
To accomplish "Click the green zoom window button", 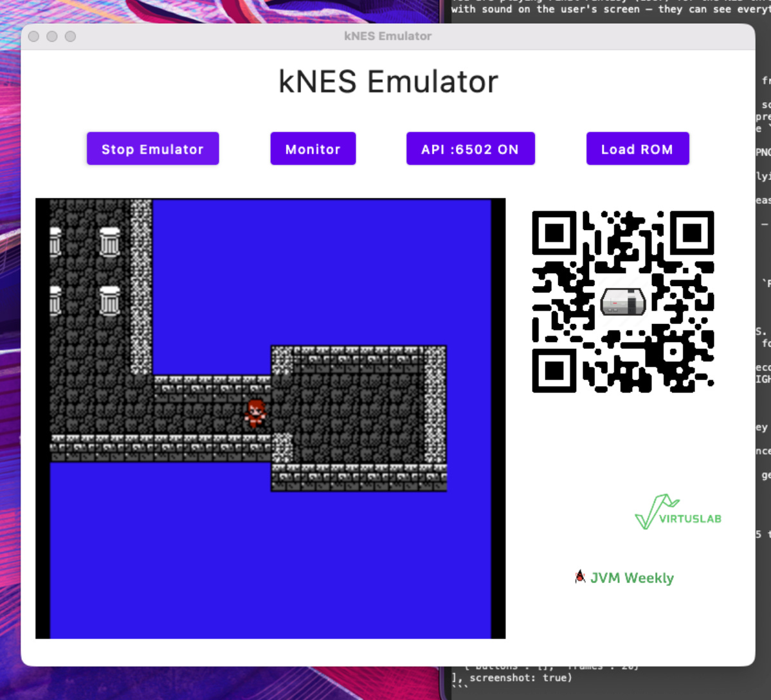I will pyautogui.click(x=70, y=37).
